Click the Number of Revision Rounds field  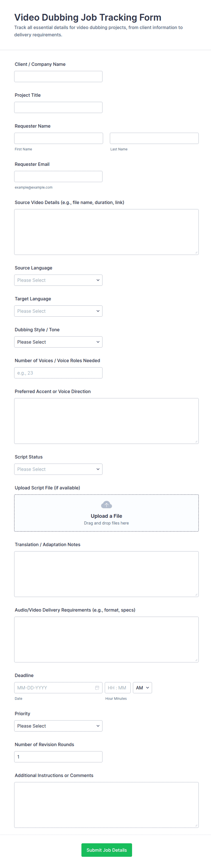[58, 757]
